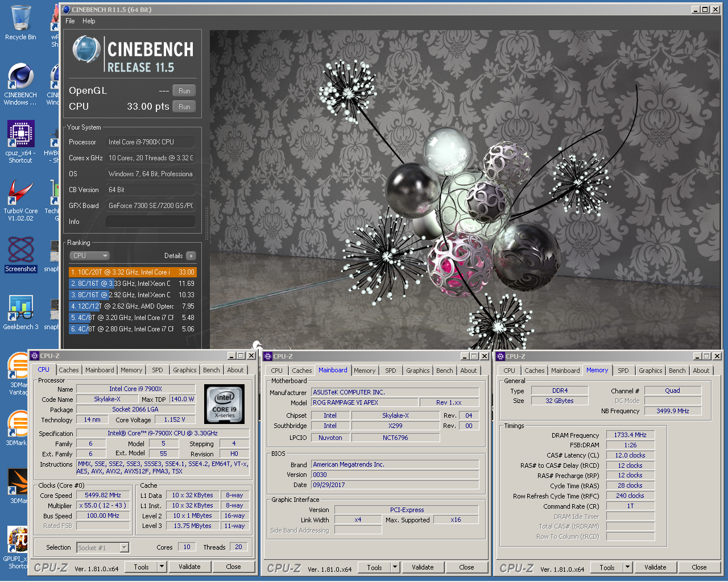728x582 pixels.
Task: Open CINEBENCH Windows desktop shortcut
Action: pyautogui.click(x=20, y=84)
